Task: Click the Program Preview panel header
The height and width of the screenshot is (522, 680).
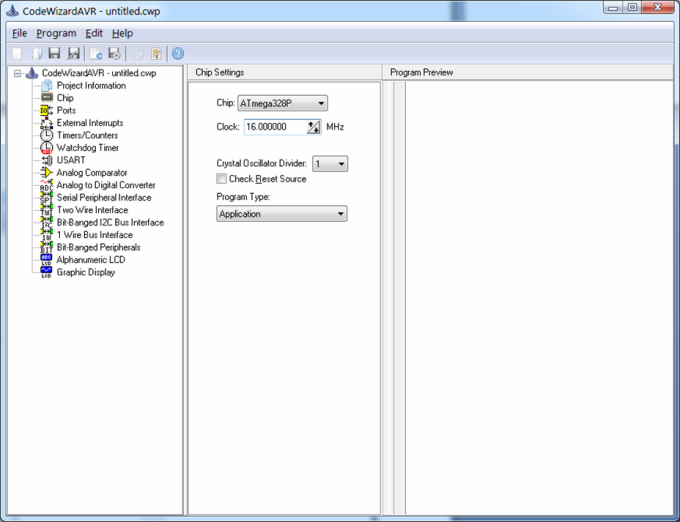Action: (x=528, y=72)
